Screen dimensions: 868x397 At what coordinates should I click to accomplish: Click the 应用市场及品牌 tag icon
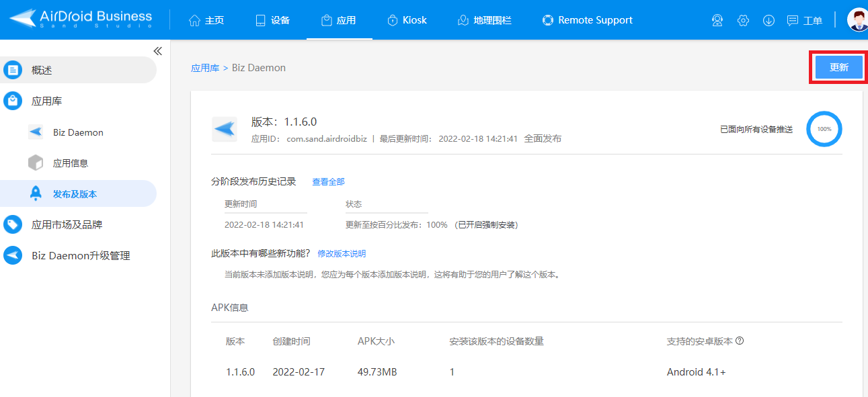tap(13, 224)
